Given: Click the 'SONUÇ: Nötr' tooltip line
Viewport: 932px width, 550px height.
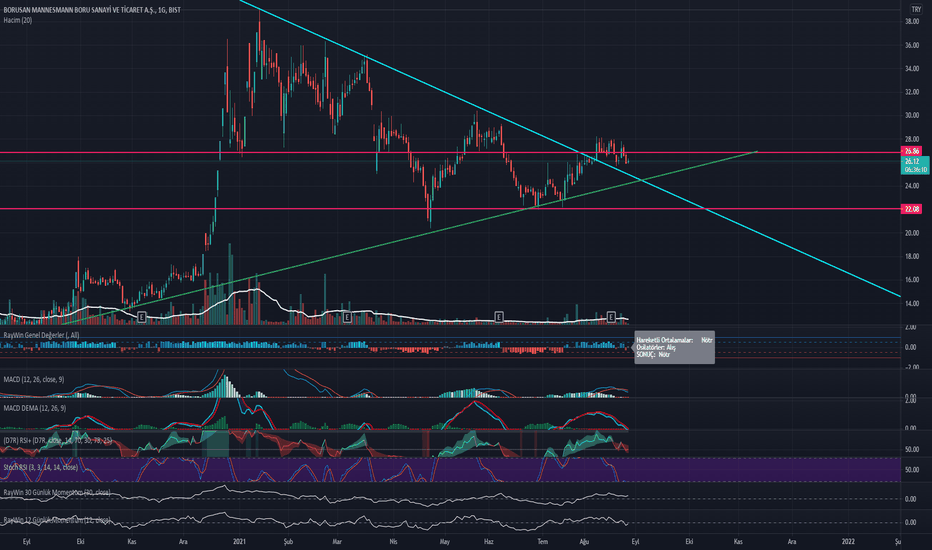Looking at the screenshot, I should tap(653, 354).
